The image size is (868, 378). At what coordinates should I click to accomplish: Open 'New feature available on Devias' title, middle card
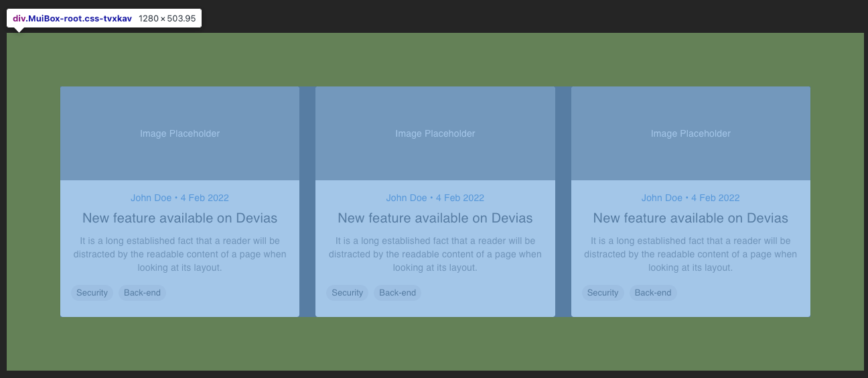[x=435, y=218]
